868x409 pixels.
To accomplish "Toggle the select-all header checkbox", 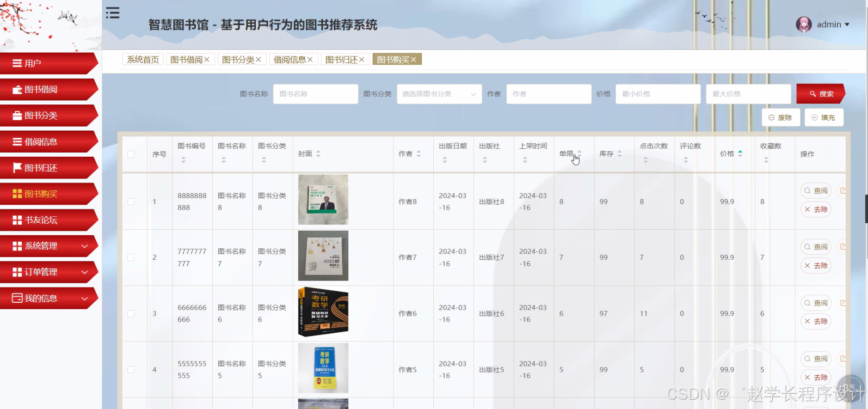I will (x=131, y=154).
